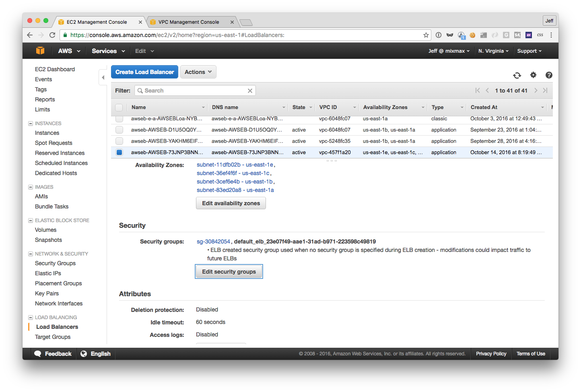
Task: Click the Feedback speech bubble icon
Action: click(x=38, y=354)
